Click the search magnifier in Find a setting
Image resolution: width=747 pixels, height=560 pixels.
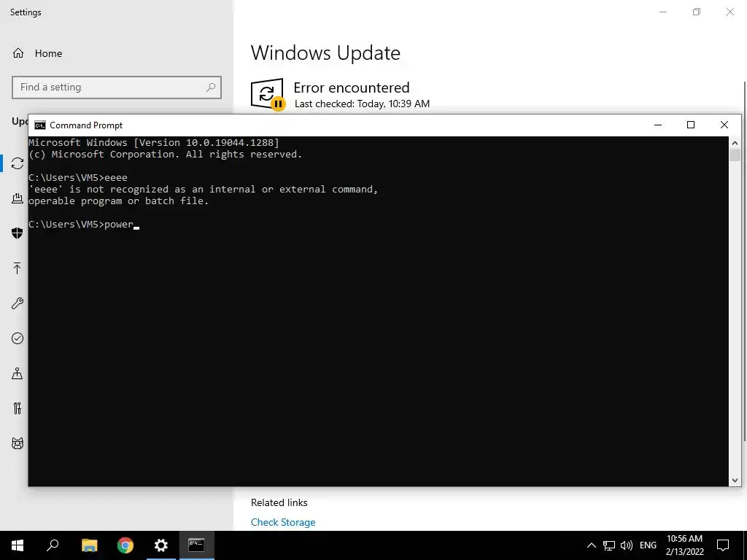click(211, 87)
